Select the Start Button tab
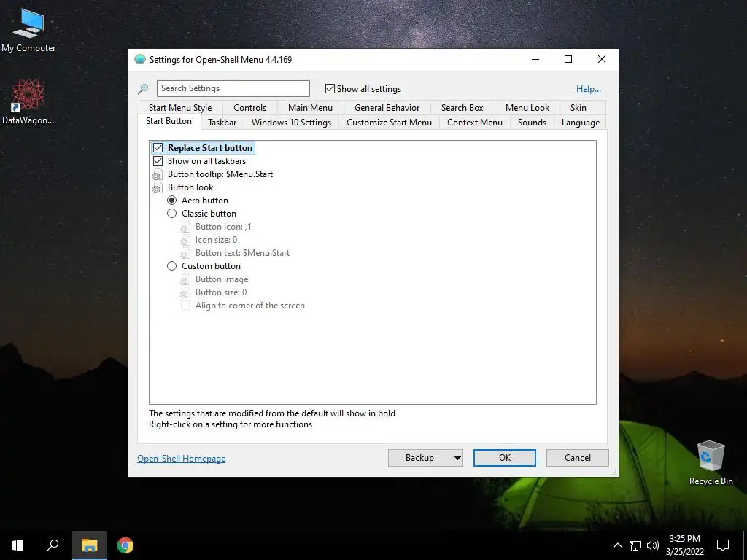This screenshot has width=747, height=560. click(x=169, y=122)
